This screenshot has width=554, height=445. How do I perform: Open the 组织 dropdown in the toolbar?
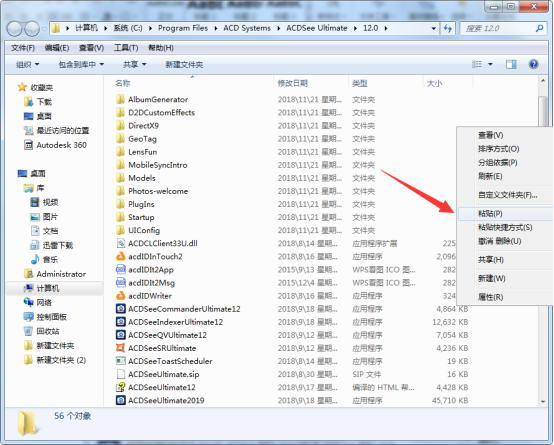click(x=28, y=65)
